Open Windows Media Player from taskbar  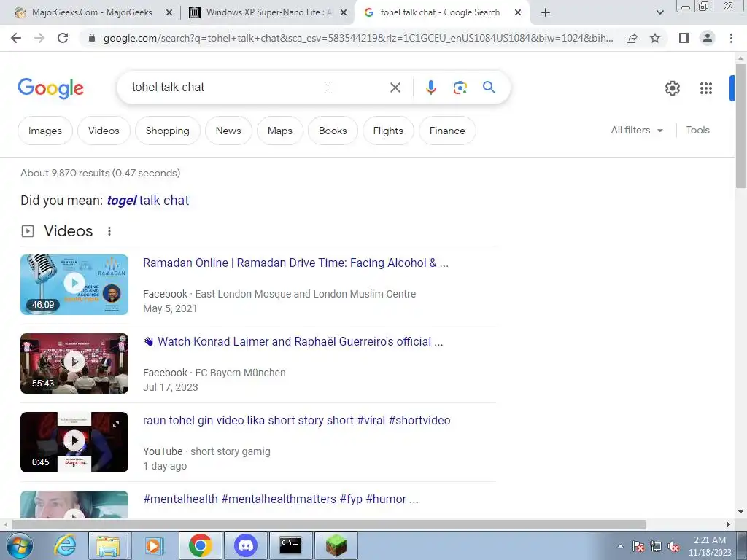pyautogui.click(x=153, y=545)
